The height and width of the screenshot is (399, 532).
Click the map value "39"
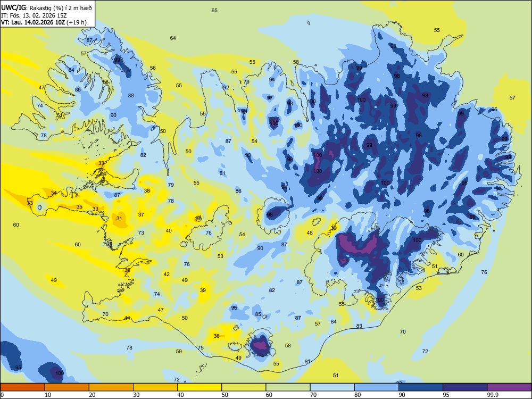pyautogui.click(x=203, y=290)
